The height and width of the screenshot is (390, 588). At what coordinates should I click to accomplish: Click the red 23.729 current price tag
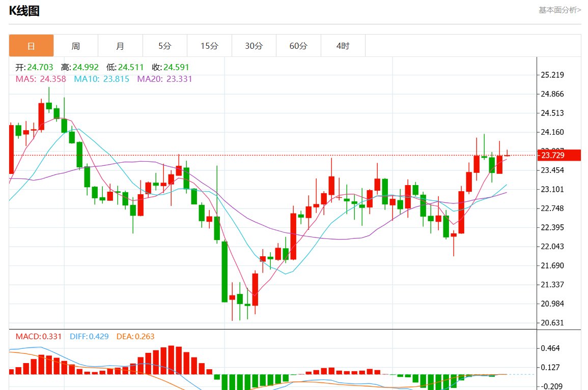559,156
